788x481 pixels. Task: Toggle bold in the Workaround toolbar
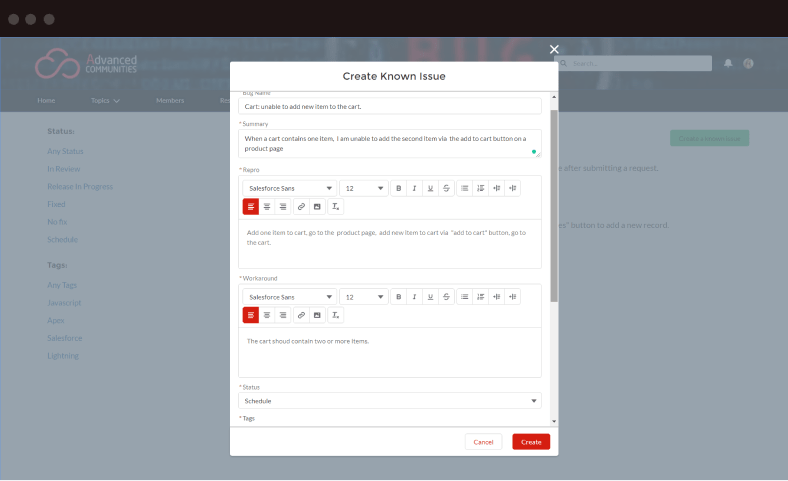click(399, 297)
